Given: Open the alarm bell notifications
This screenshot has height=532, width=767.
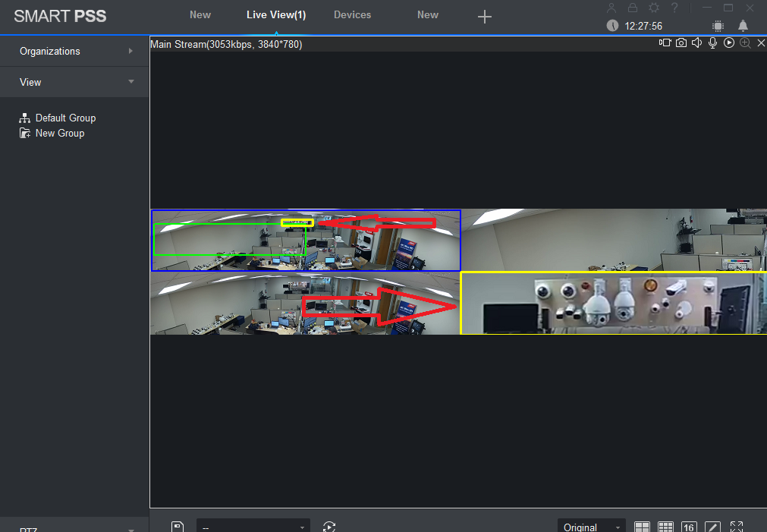Looking at the screenshot, I should tap(743, 26).
